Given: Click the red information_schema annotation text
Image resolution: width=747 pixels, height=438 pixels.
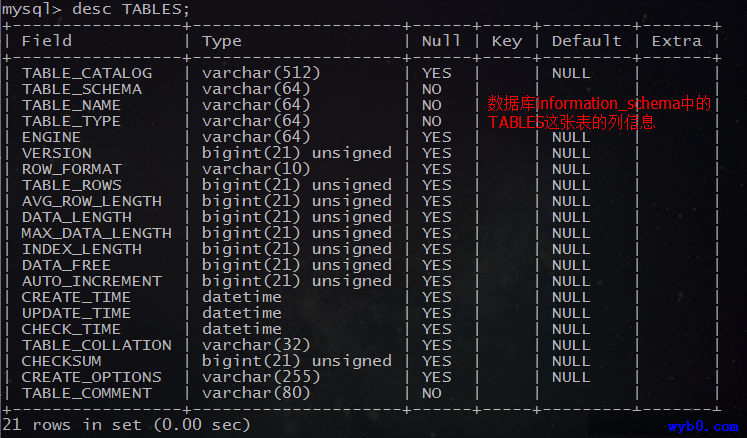Looking at the screenshot, I should point(599,113).
